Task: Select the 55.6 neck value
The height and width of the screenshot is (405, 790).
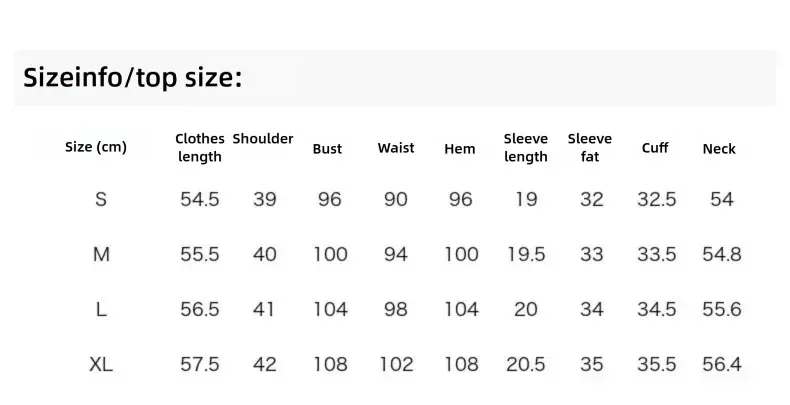Action: (x=721, y=309)
